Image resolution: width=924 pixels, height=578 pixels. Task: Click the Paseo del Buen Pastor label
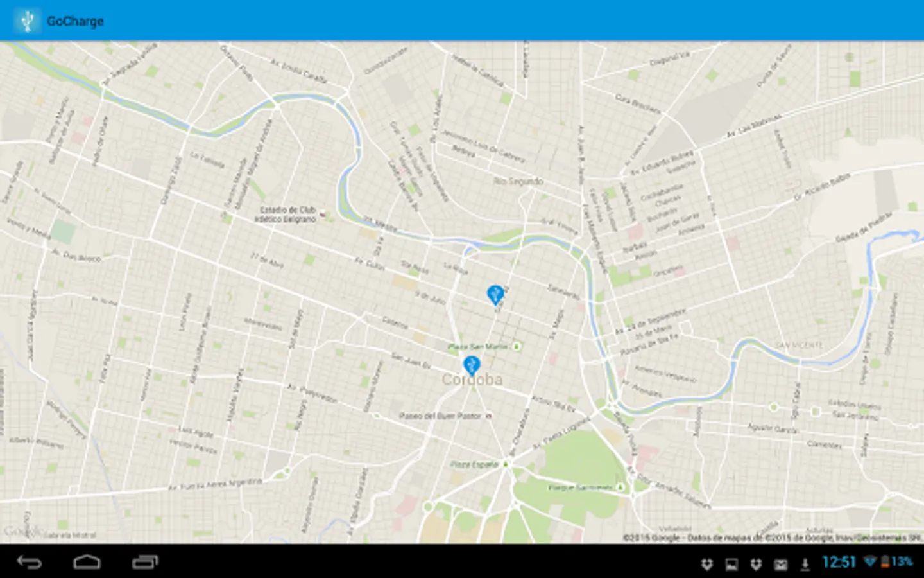440,416
